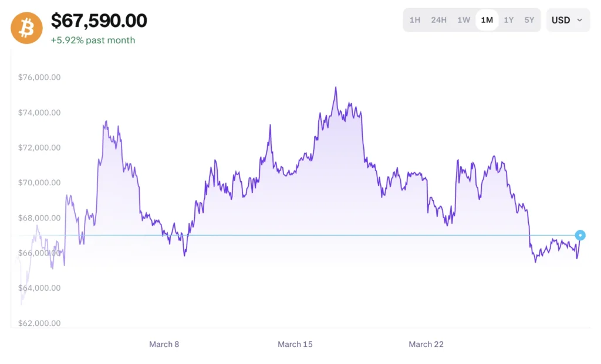Click the $70,000.00 axis label
The height and width of the screenshot is (364, 601).
(39, 183)
